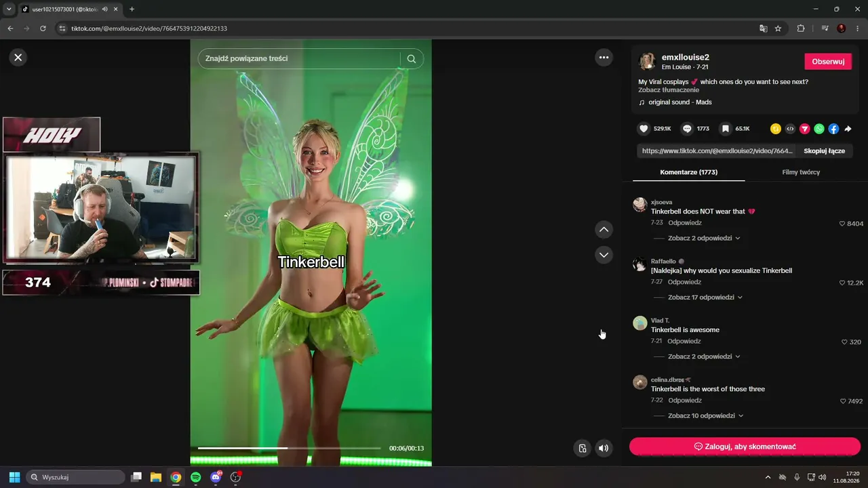The image size is (868, 488).
Task: Go to the next video with the down arrow
Action: 604,255
